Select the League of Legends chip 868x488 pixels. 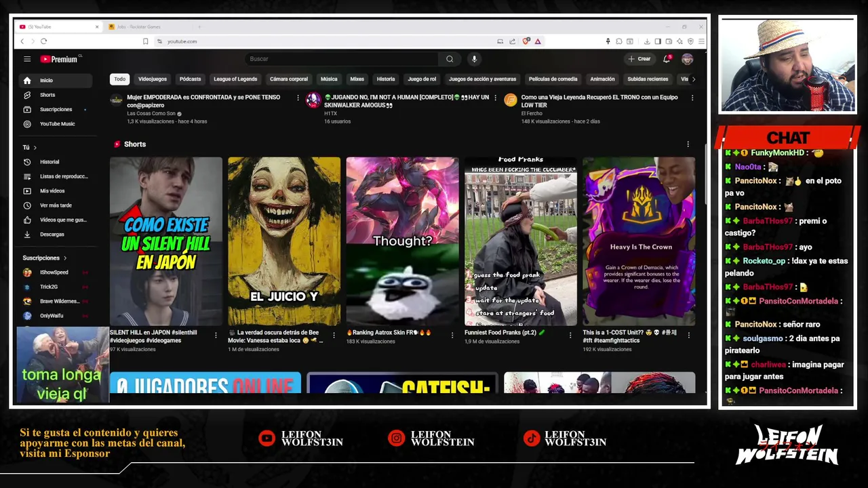(x=235, y=79)
